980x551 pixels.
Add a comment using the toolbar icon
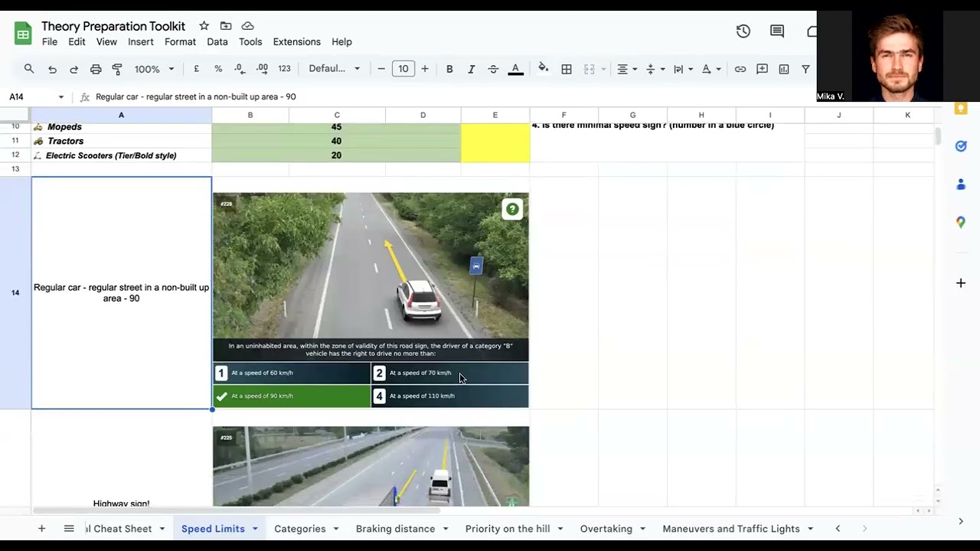pyautogui.click(x=762, y=69)
